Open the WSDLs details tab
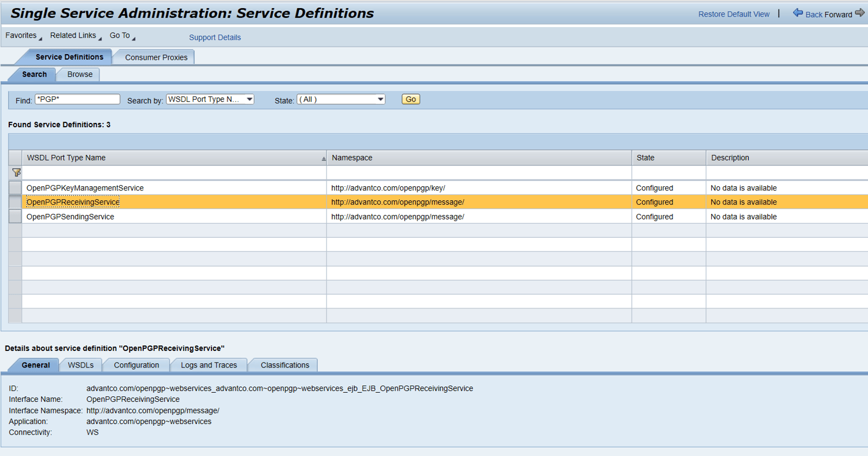Viewport: 868px width, 456px height. (81, 365)
